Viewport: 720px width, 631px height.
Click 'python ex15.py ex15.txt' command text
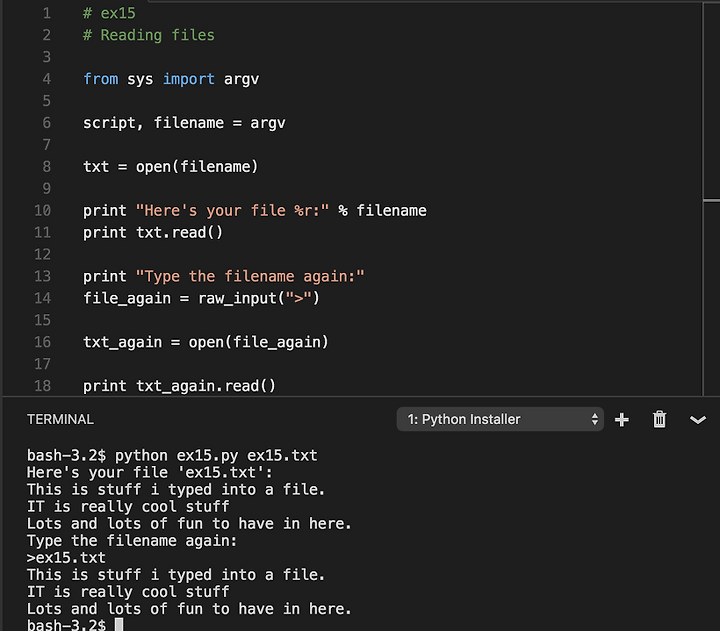click(x=216, y=456)
